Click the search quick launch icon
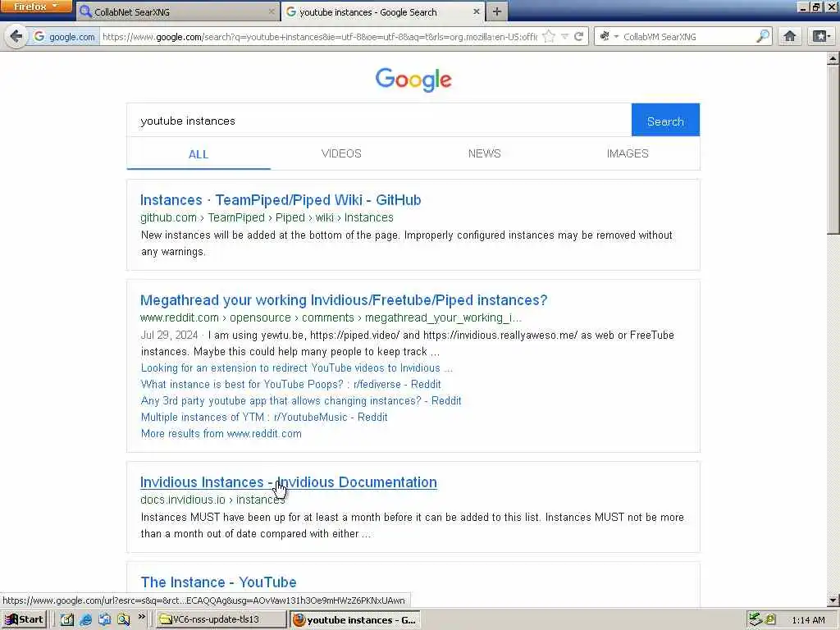The image size is (840, 630). click(x=124, y=620)
